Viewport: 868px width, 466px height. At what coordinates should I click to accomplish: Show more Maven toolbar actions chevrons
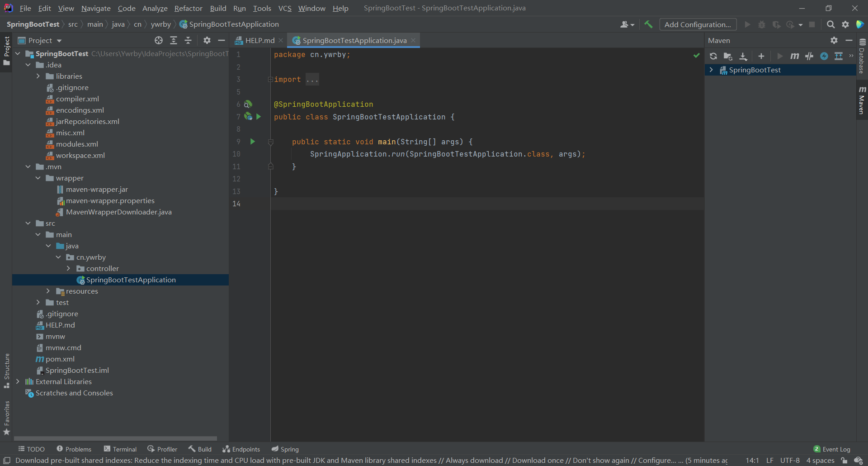coord(851,56)
